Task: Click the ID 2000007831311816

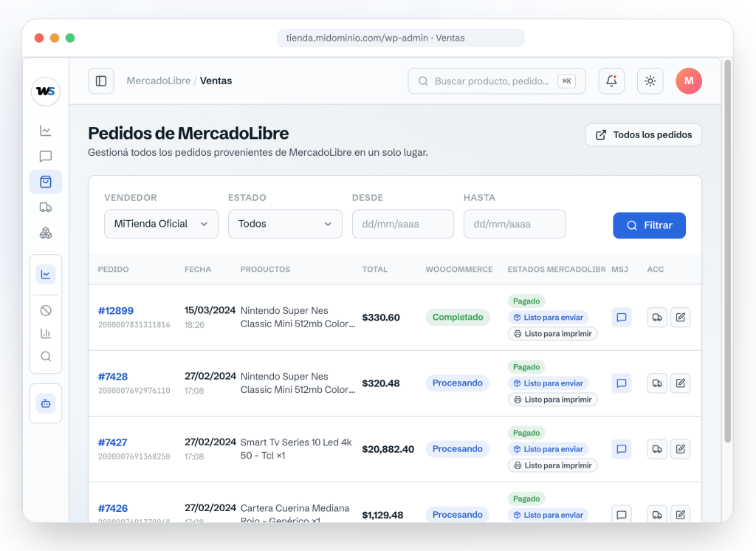Action: pos(134,325)
